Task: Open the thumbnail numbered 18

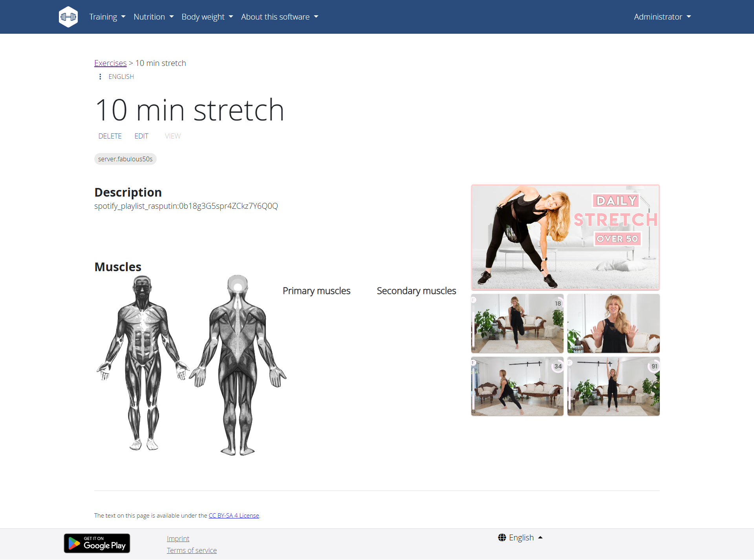Action: (517, 323)
